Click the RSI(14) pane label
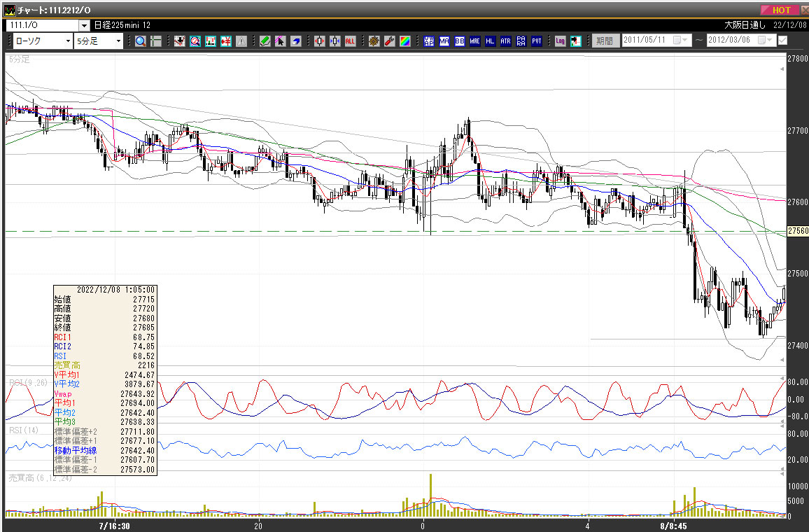Image resolution: width=809 pixels, height=532 pixels. tap(24, 430)
